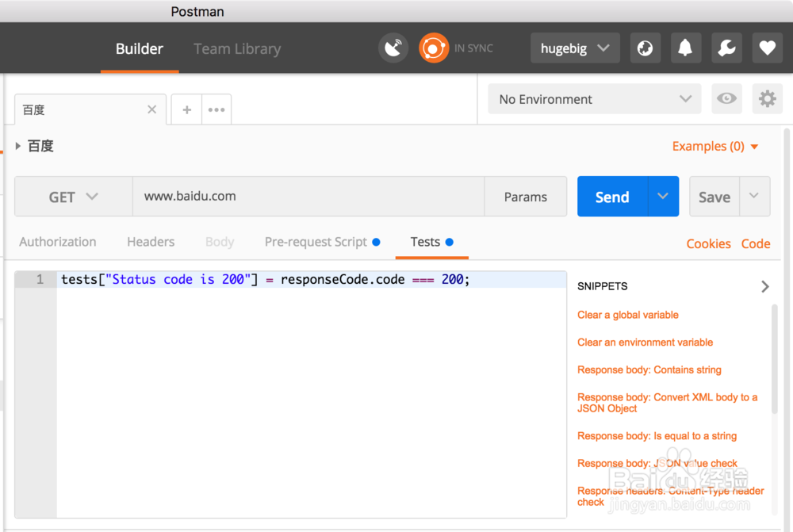This screenshot has height=532, width=793.
Task: Open the Examples (0) dropdown
Action: [714, 147]
